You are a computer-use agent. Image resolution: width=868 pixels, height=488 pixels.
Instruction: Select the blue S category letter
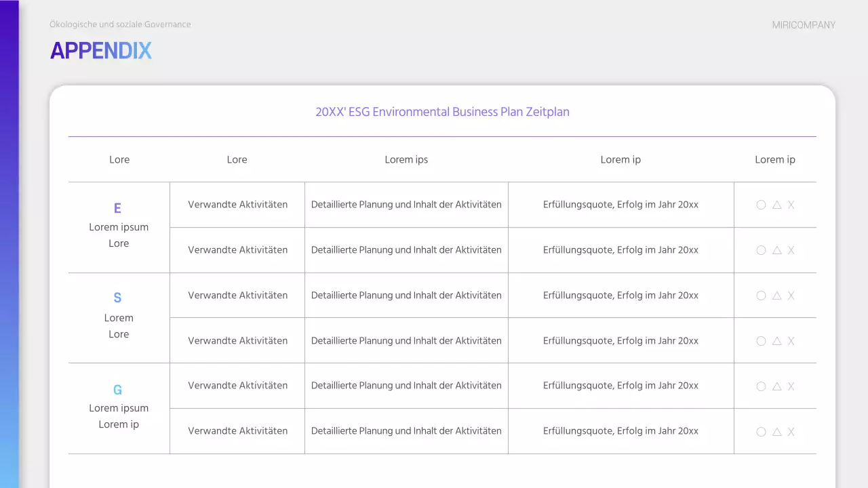pos(118,298)
